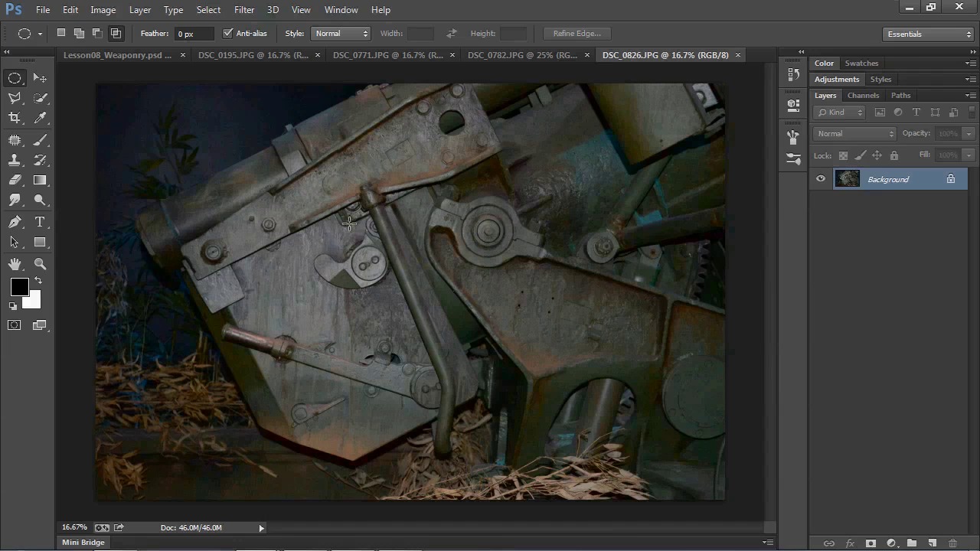
Task: Open the Essentials workspace dropdown
Action: (x=927, y=34)
